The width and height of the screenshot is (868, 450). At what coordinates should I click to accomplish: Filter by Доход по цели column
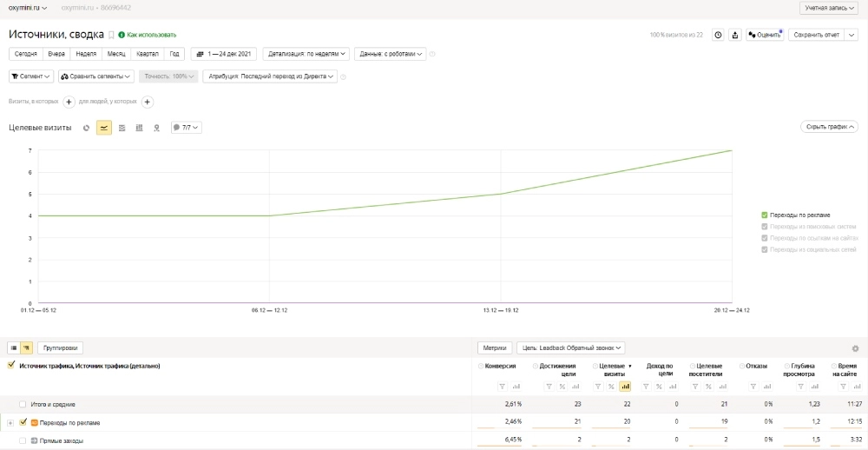coord(646,387)
